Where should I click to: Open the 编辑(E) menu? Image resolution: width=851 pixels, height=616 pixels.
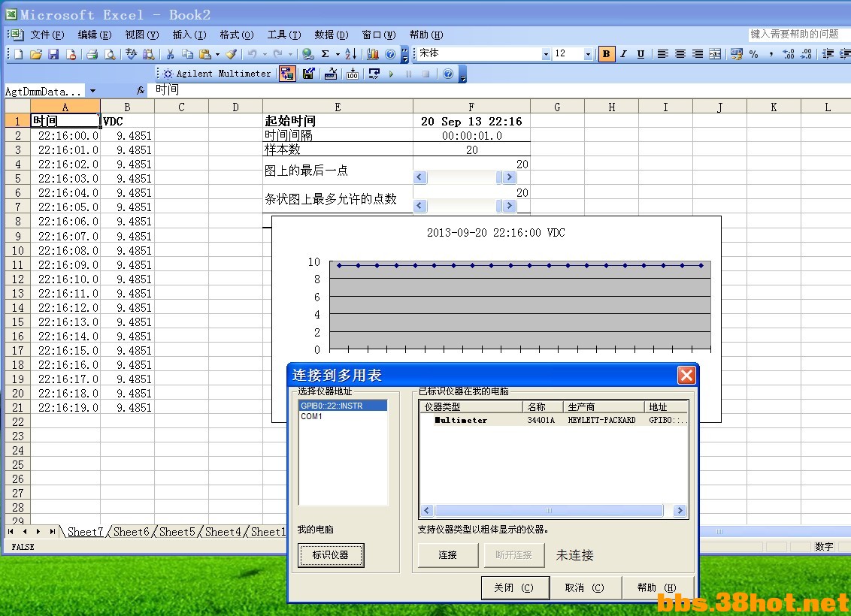coord(95,35)
